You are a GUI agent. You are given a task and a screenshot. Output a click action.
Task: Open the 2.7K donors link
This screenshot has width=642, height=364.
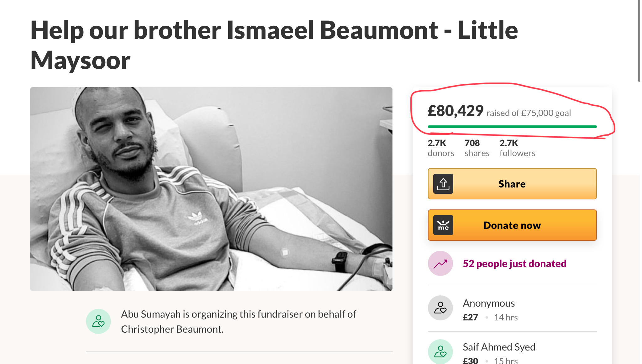[x=441, y=148]
